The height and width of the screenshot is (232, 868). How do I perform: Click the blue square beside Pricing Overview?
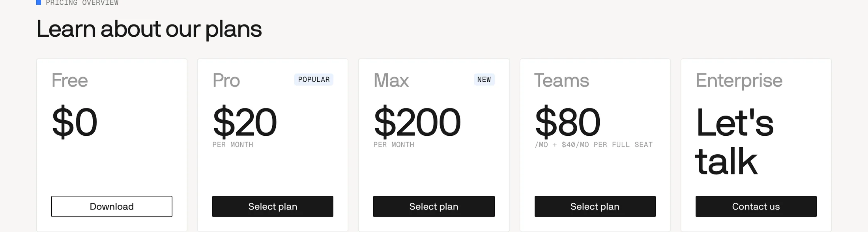(39, 2)
